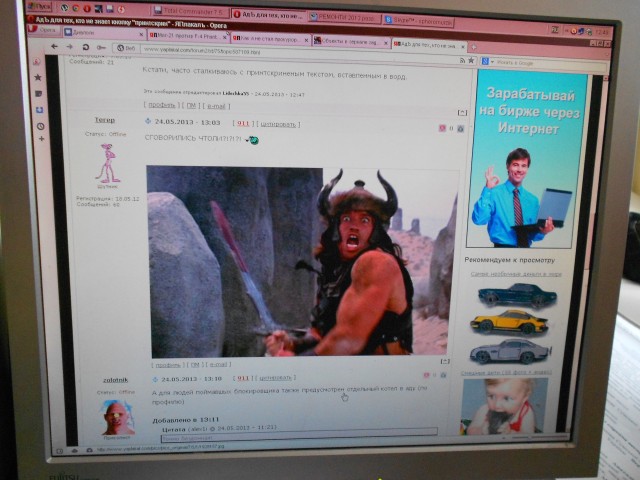Jump up with arrow above Тегер's post

pos(462,112)
